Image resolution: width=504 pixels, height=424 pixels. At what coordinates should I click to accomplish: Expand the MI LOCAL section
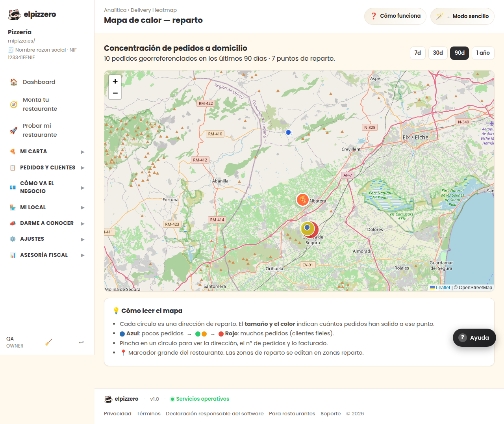click(x=47, y=208)
